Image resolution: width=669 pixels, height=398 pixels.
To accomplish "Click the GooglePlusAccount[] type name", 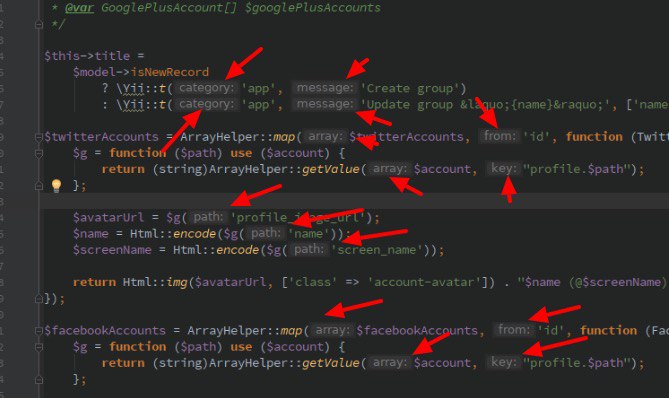I will tap(169, 8).
